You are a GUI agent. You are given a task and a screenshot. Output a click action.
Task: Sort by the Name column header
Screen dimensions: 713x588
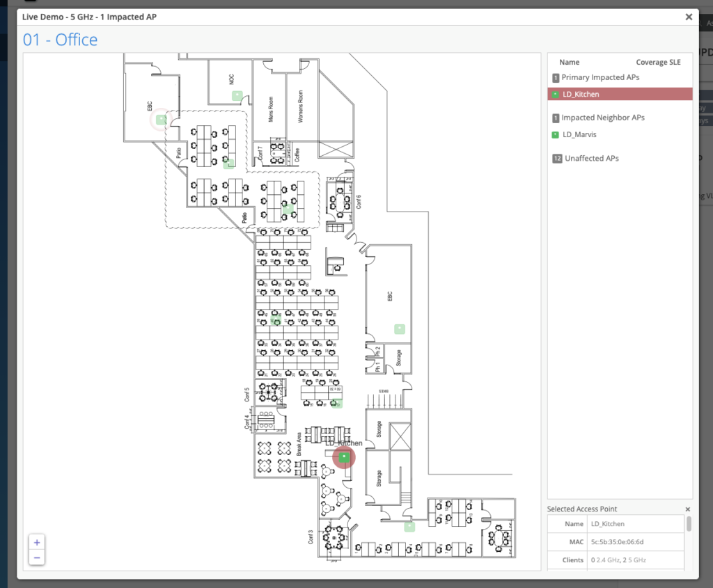pyautogui.click(x=569, y=62)
